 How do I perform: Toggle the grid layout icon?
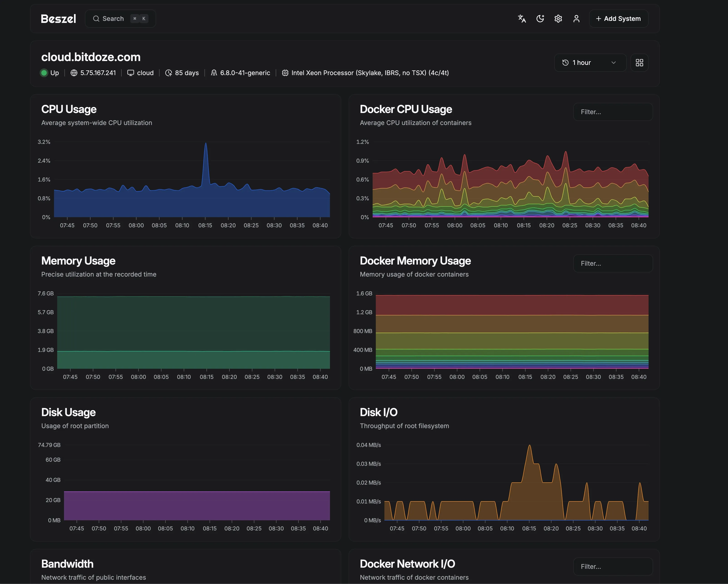(639, 62)
